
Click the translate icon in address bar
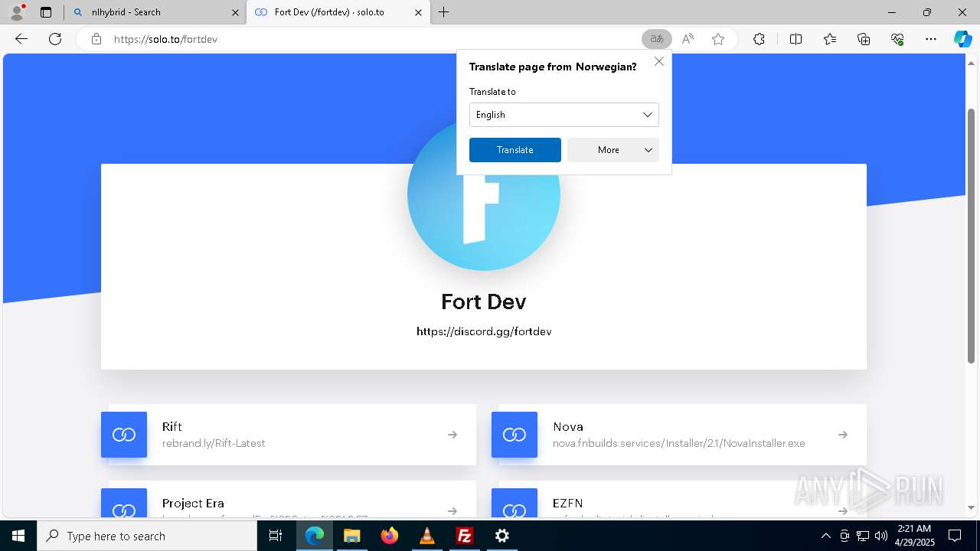pyautogui.click(x=657, y=39)
